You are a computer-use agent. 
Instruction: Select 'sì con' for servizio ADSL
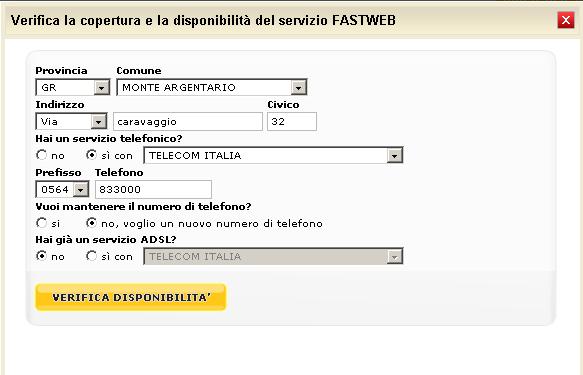click(91, 256)
